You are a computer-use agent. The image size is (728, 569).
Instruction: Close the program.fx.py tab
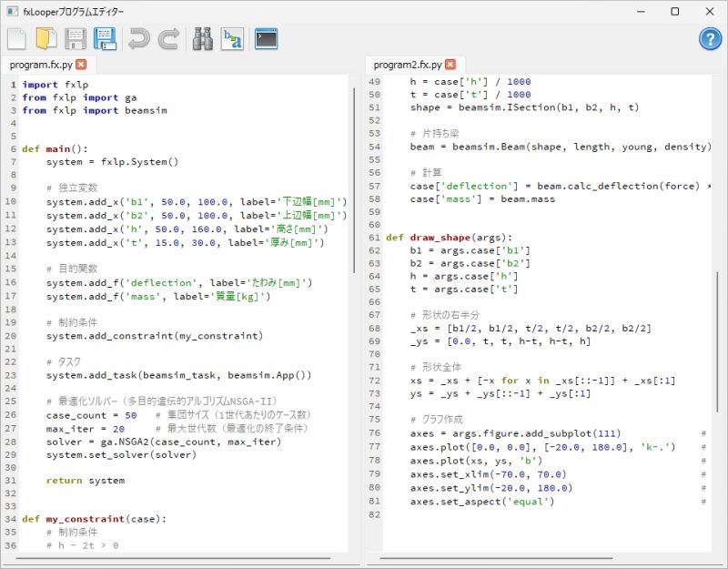81,65
